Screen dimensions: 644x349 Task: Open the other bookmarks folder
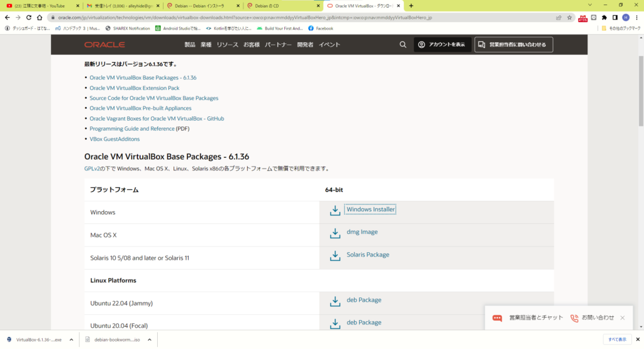click(621, 28)
